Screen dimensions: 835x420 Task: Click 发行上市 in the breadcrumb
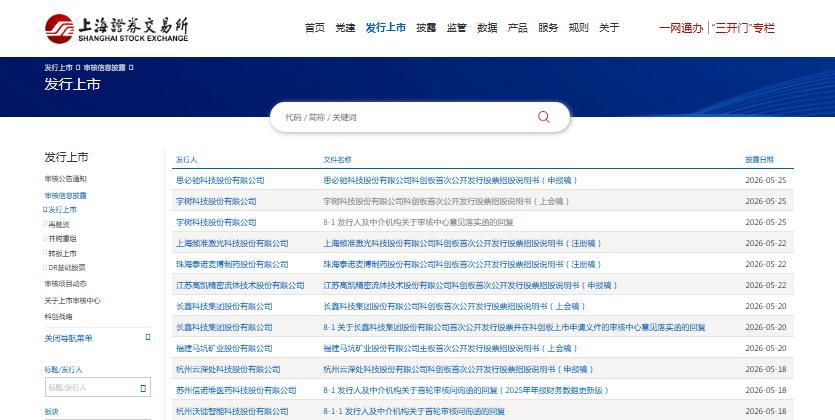(x=59, y=68)
